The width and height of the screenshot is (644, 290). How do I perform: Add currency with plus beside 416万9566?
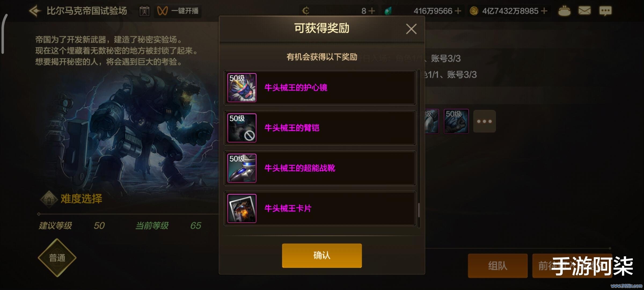458,11
